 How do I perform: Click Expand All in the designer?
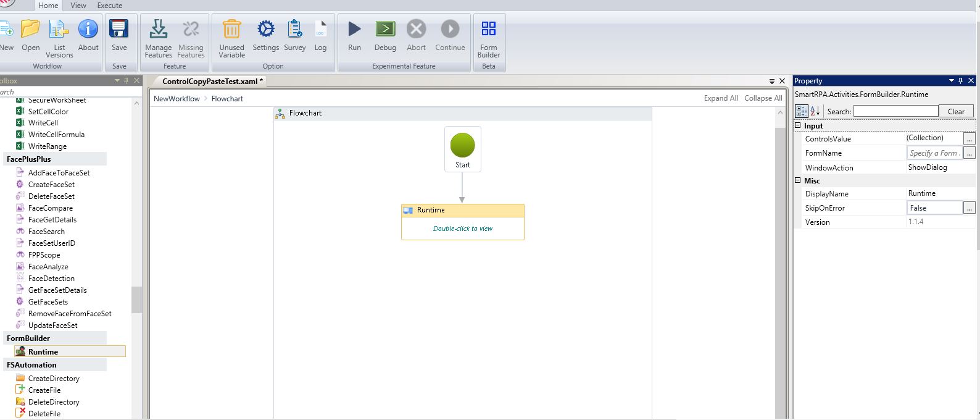(x=720, y=98)
